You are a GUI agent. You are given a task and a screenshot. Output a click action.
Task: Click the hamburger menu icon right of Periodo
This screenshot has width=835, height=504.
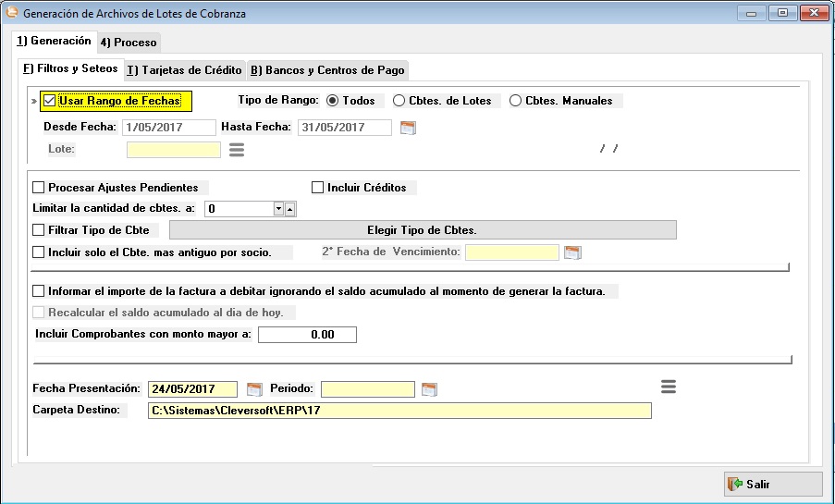click(669, 387)
